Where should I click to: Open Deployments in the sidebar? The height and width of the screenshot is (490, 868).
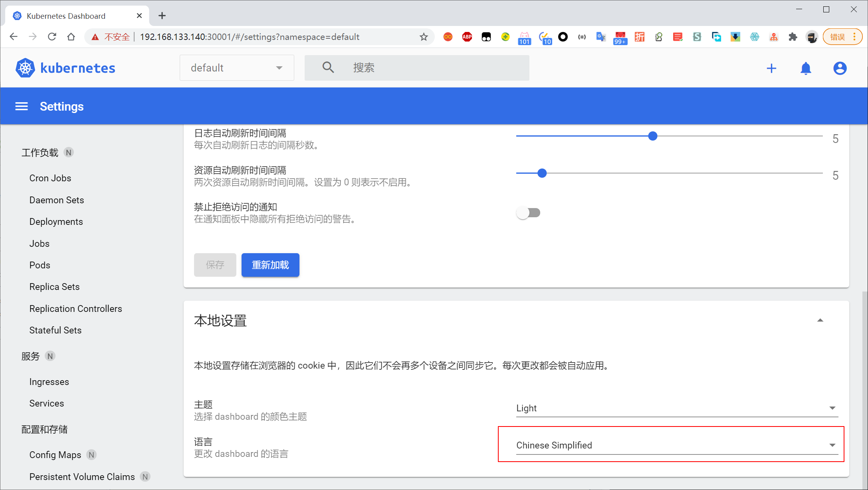tap(56, 222)
